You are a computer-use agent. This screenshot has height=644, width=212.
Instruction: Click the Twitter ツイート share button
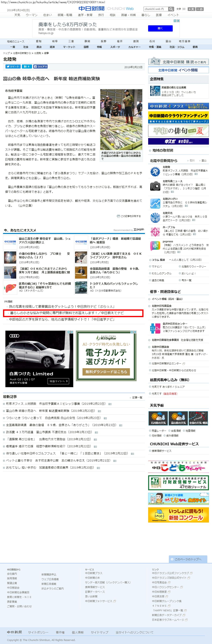pyautogui.click(x=13, y=67)
